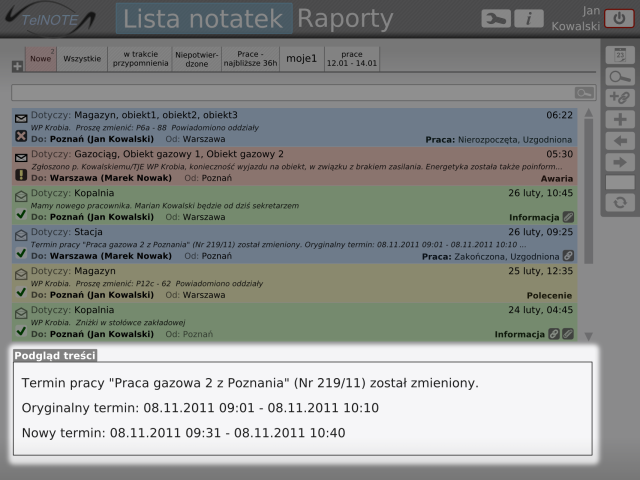Click 'Zniżki w stołówce zakładowej' note text
This screenshot has width=640, height=480.
(131, 323)
